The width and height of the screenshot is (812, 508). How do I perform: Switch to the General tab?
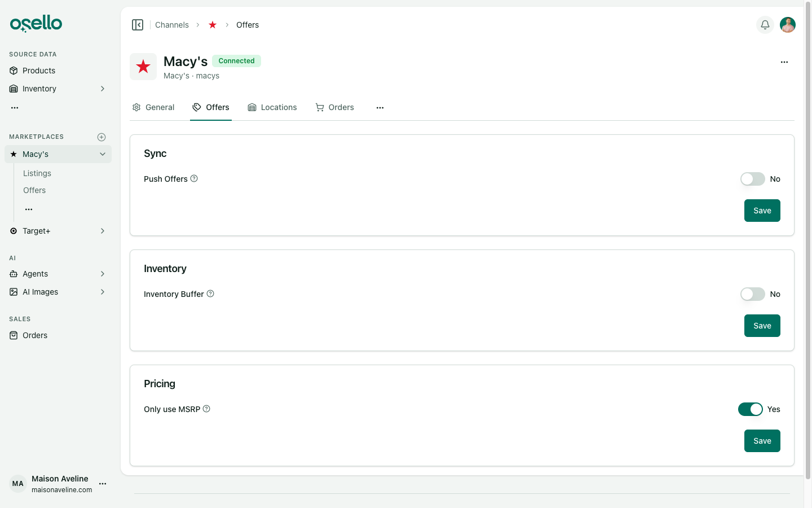pos(153,107)
